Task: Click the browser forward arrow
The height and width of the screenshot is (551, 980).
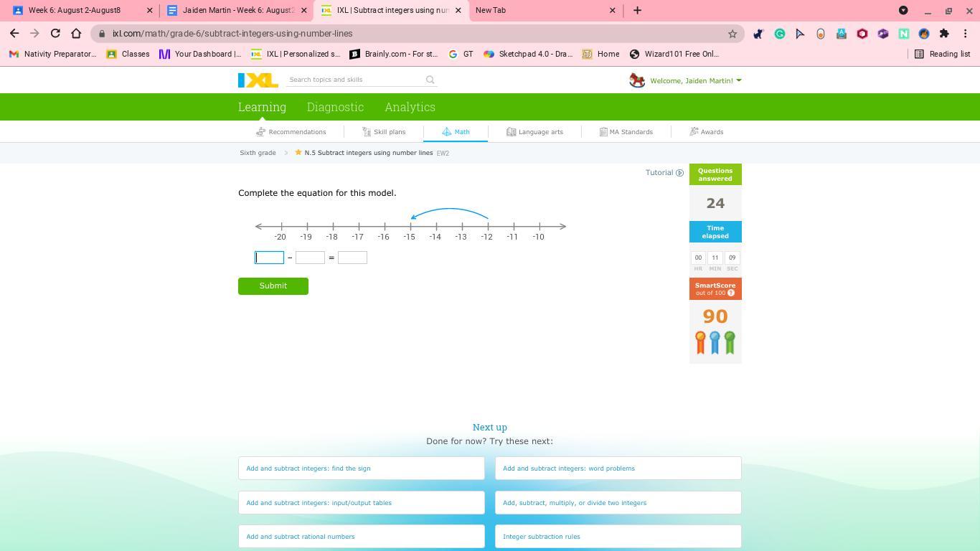Action: click(x=34, y=33)
